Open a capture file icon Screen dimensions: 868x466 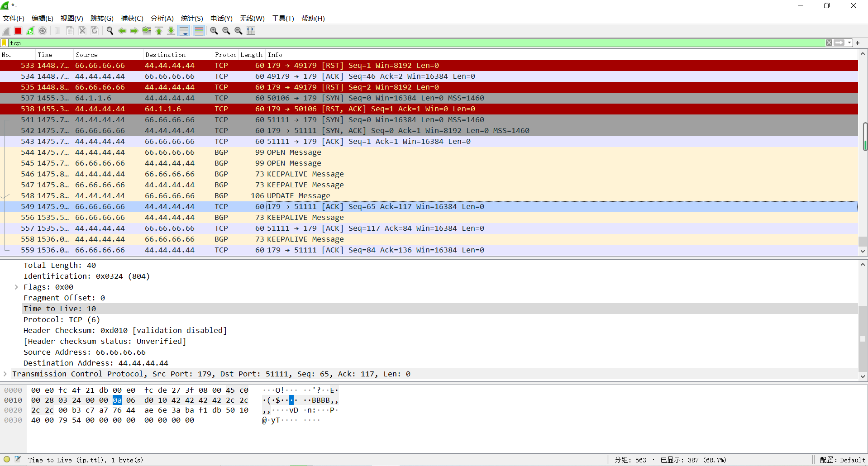point(58,31)
